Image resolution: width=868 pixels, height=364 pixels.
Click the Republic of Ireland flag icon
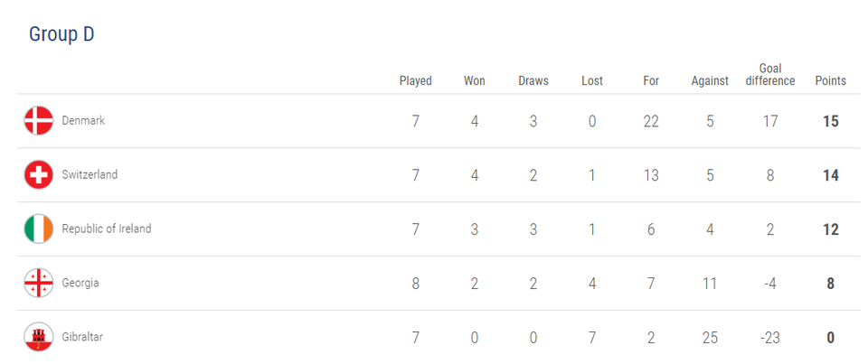[39, 229]
